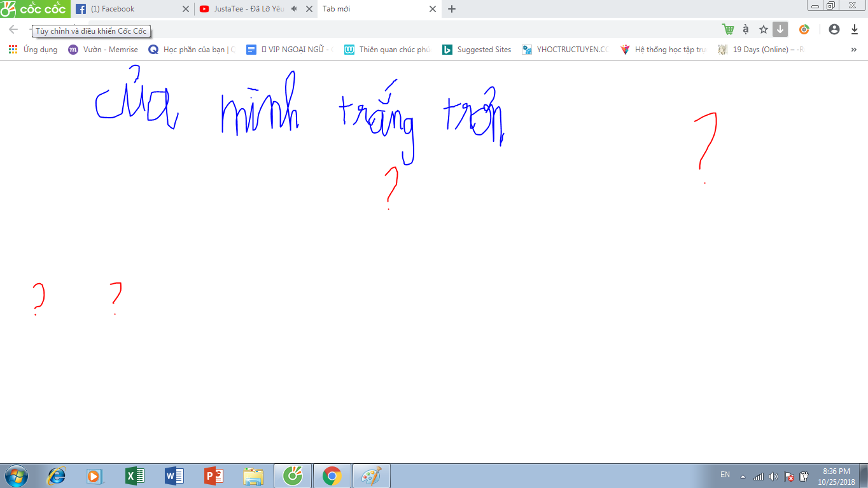Open the downloads icon at the toolbar end

[x=855, y=29]
